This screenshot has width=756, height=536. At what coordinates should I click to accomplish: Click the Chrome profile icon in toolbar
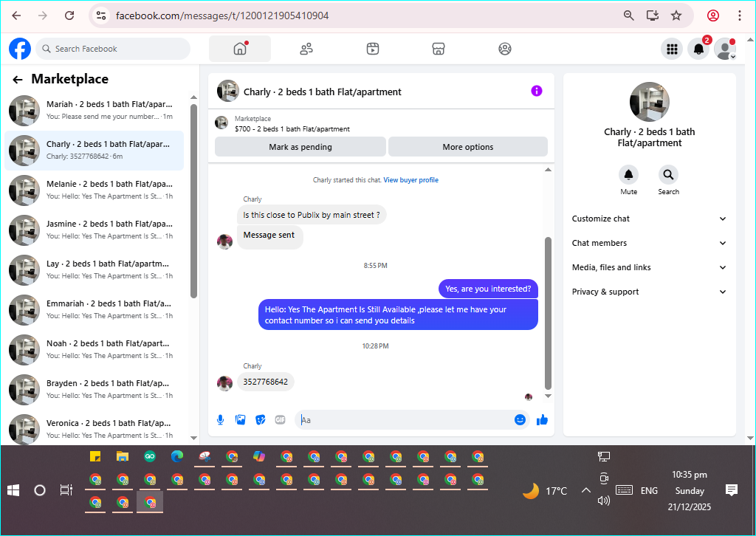click(713, 16)
